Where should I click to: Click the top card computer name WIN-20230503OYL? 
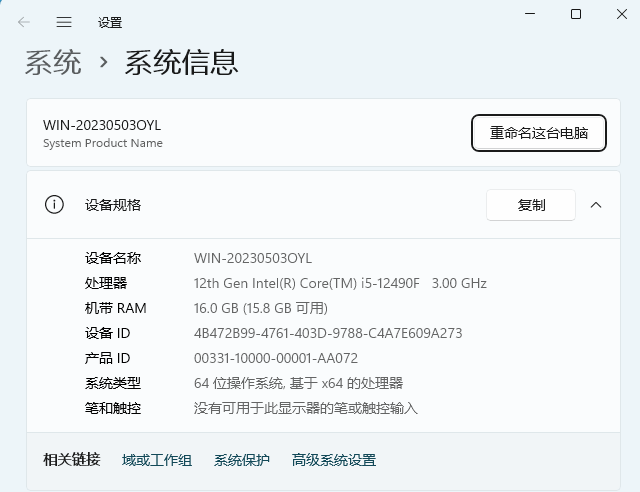click(x=102, y=125)
